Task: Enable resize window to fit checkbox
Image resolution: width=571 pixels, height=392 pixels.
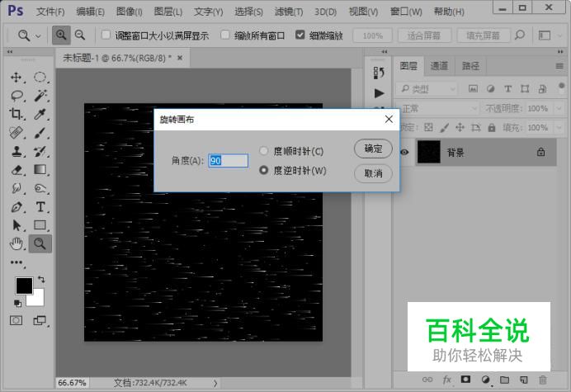Action: click(x=106, y=35)
